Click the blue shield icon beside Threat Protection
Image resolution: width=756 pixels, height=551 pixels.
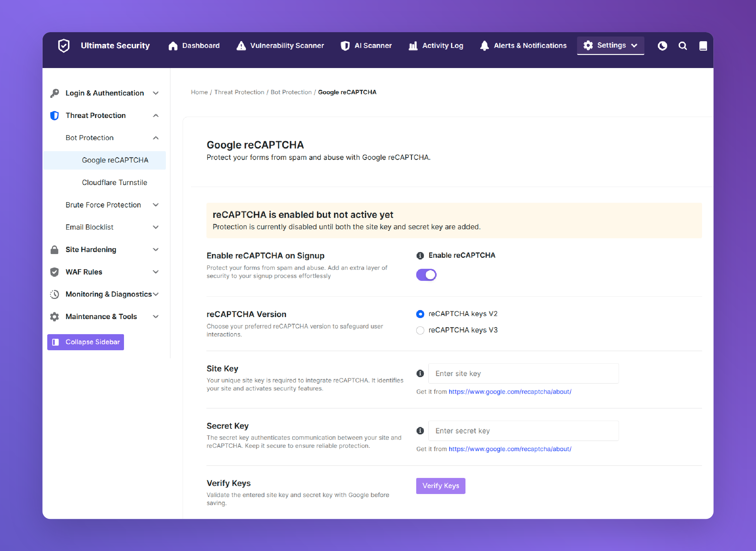54,116
